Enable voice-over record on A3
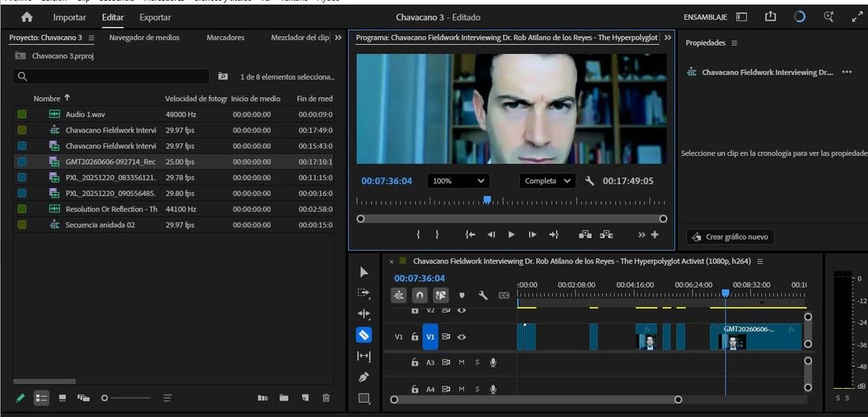Image resolution: width=868 pixels, height=417 pixels. [x=493, y=362]
